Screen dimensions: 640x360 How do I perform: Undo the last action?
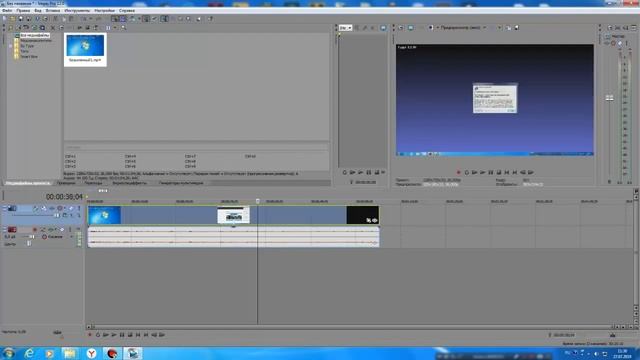click(83, 19)
